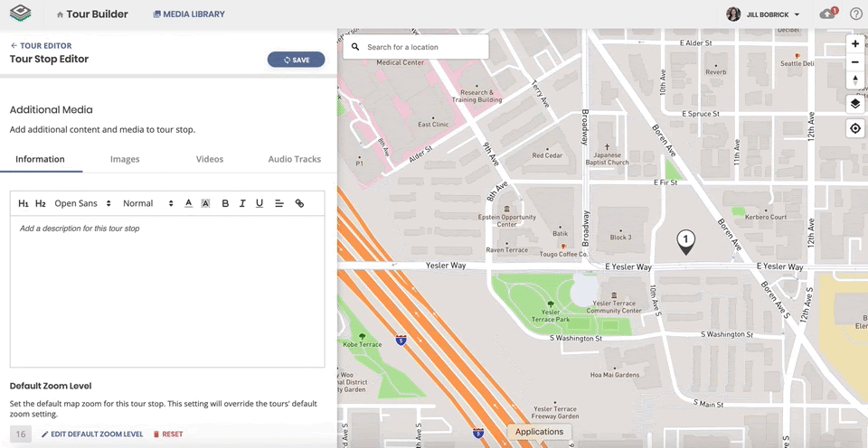Click the Kerbero Court map label

point(766,217)
